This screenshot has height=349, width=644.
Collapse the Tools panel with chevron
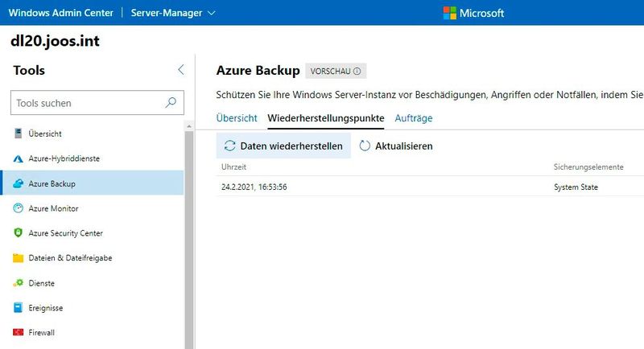(x=180, y=70)
